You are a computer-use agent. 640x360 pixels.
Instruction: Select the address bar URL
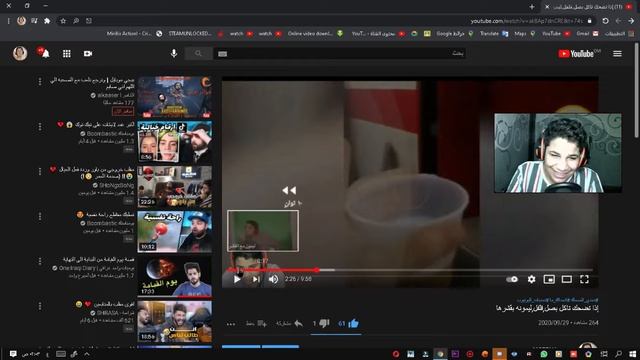[526, 21]
